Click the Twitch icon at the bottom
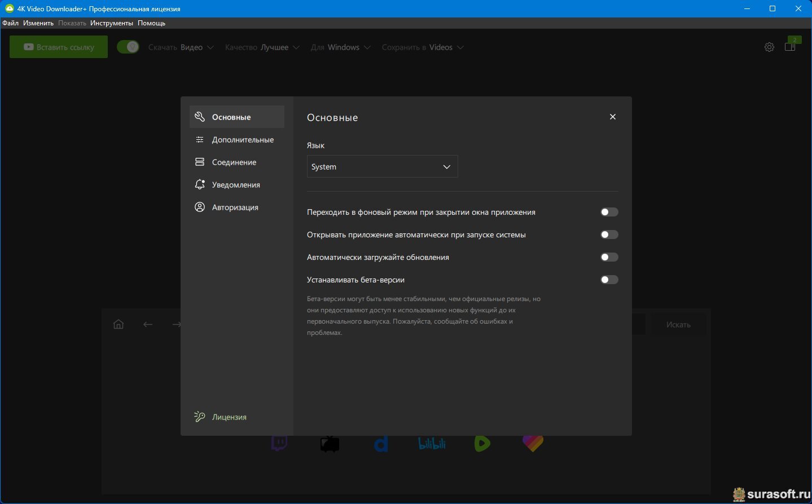 point(279,444)
